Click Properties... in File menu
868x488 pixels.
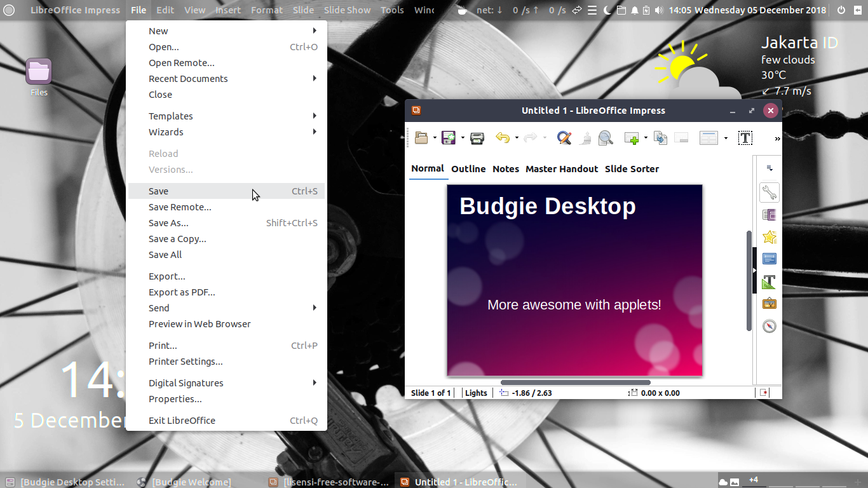(226, 399)
